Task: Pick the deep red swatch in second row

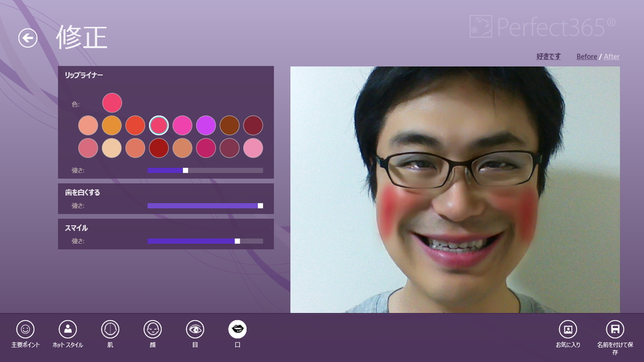Action: [159, 148]
